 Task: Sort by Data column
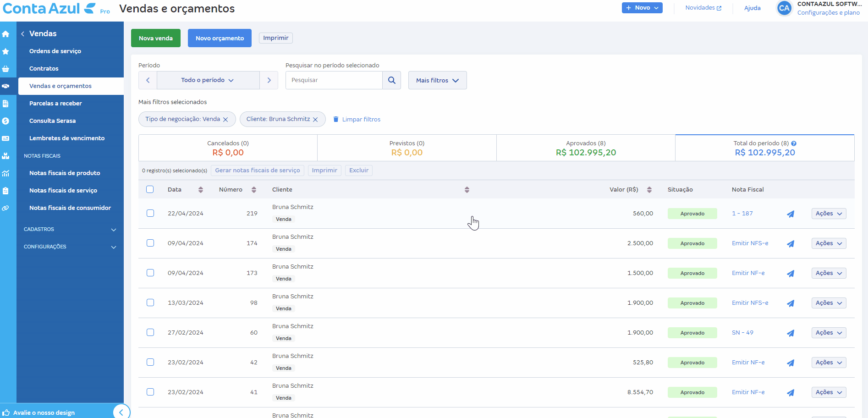(x=201, y=190)
